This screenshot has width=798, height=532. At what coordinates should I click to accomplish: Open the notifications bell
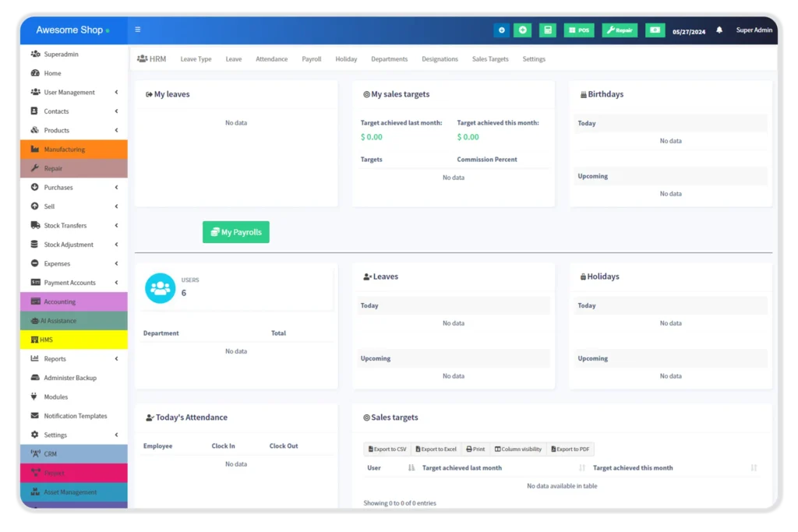pos(719,30)
